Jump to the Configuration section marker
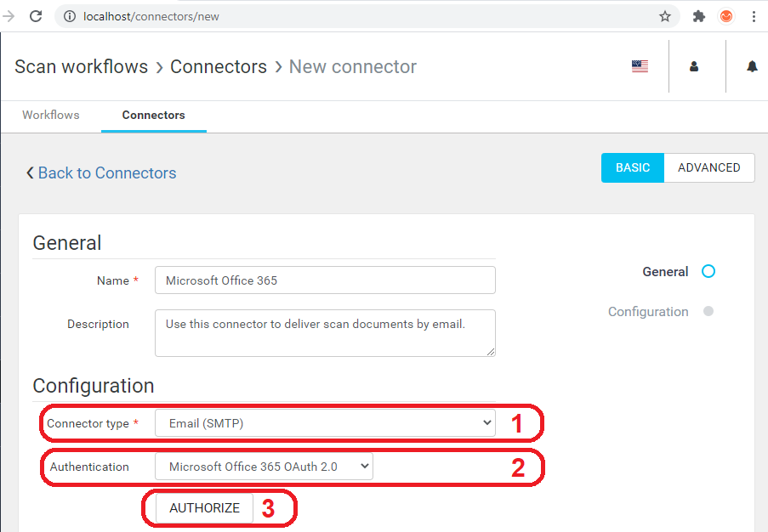This screenshot has height=532, width=768. (x=708, y=312)
